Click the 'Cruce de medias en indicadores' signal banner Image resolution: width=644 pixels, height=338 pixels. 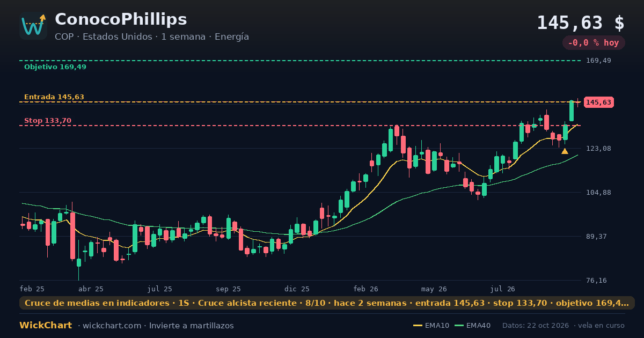[x=327, y=303]
